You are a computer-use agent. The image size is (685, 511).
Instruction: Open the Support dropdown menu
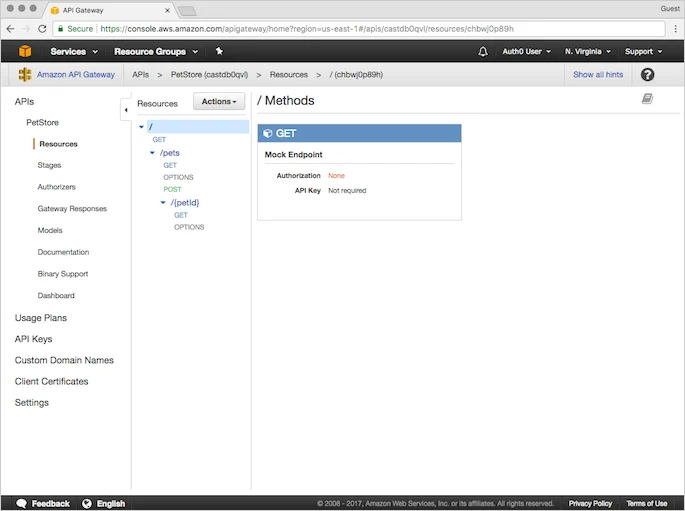pos(643,52)
